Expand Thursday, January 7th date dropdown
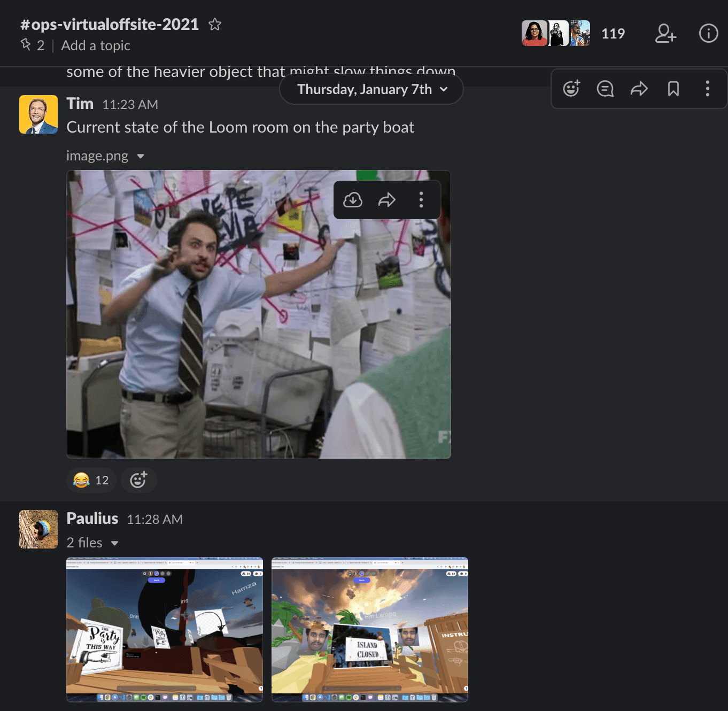Screen dimensions: 728x711 (371, 89)
